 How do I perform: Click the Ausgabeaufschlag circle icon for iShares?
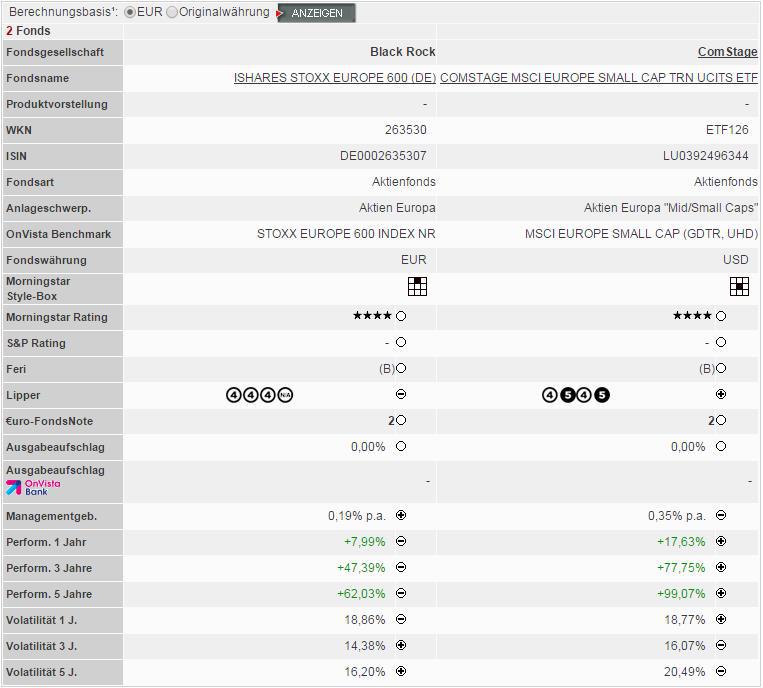401,446
